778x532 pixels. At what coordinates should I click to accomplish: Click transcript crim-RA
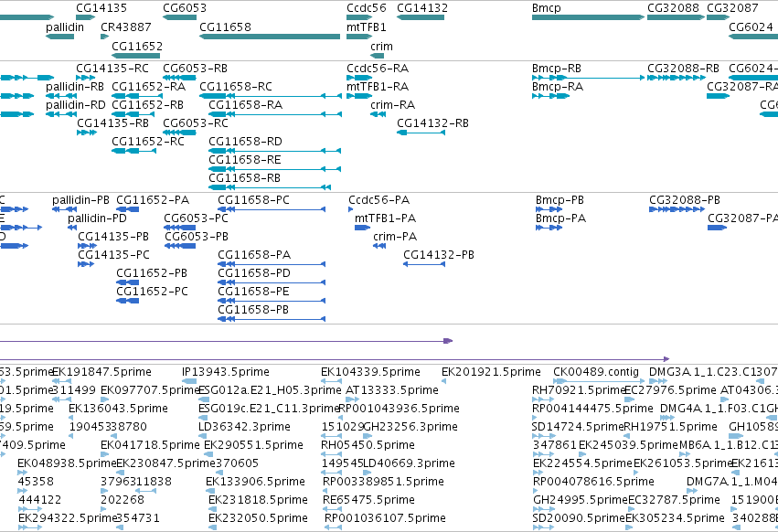coord(378,114)
